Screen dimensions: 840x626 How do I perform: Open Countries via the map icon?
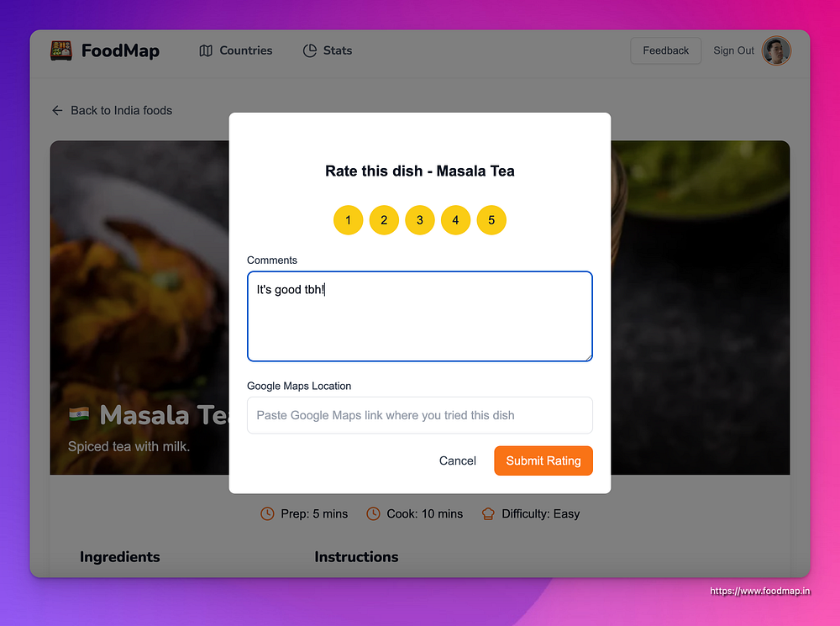point(206,51)
